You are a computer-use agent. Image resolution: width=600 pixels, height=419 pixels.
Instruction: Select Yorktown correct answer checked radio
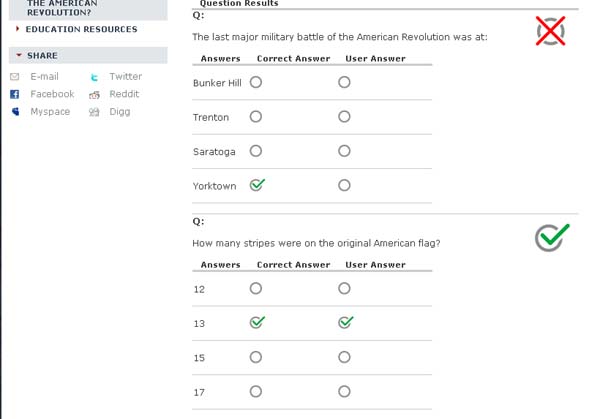tap(257, 185)
